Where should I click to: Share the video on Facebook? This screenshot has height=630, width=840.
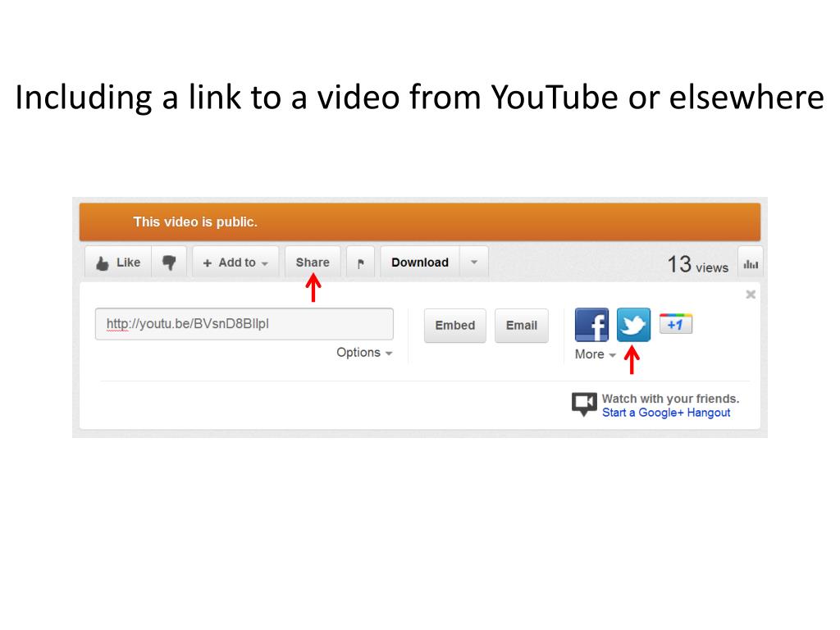[591, 325]
